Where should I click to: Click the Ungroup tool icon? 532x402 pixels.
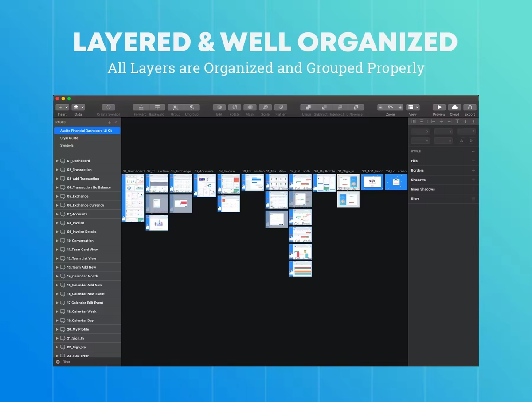[x=192, y=107]
